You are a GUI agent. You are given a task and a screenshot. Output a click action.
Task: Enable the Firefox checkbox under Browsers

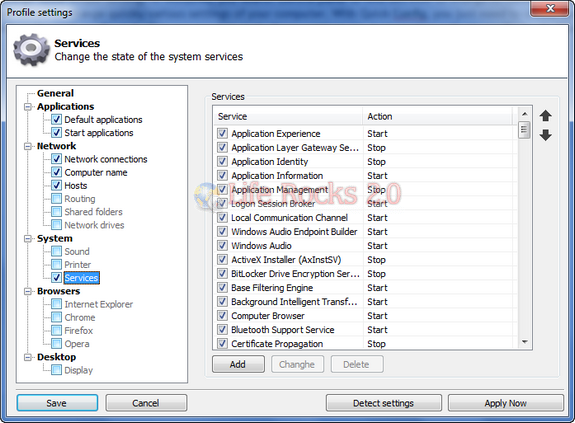(56, 331)
